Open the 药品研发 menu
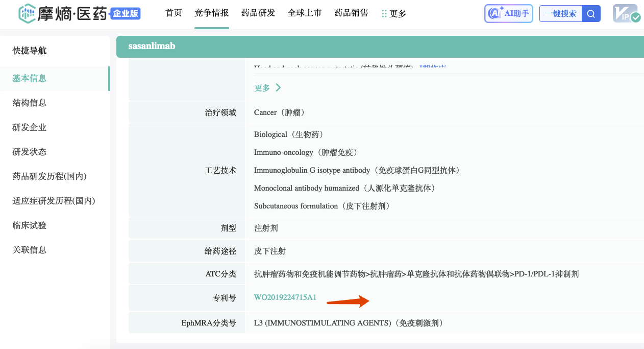644x349 pixels. [258, 13]
